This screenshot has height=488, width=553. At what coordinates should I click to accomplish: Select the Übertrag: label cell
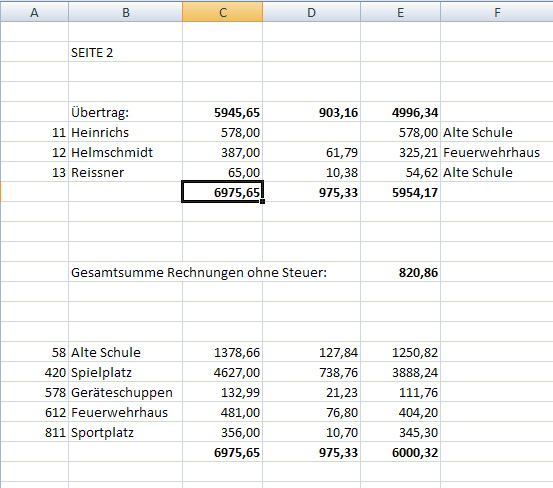click(126, 112)
